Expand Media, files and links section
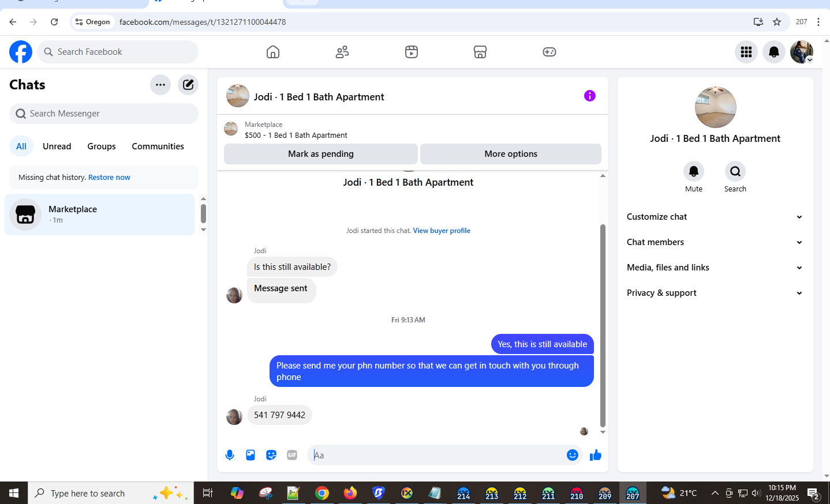This screenshot has height=504, width=830. pyautogui.click(x=715, y=268)
